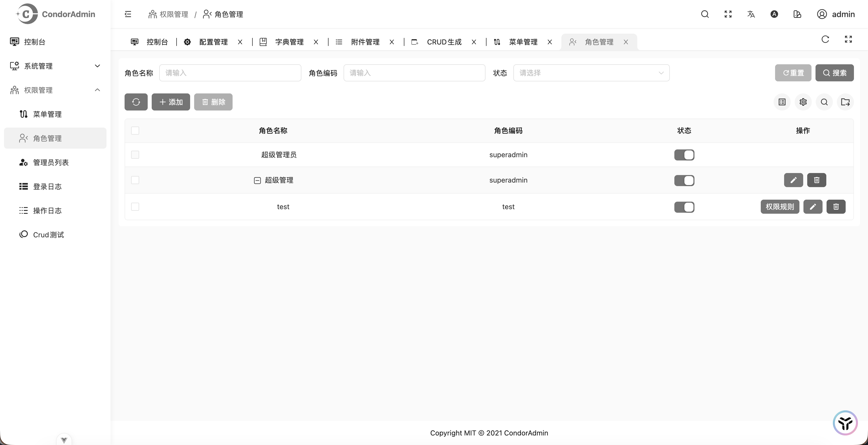
Task: Open the 字典管理 tab
Action: pos(289,42)
